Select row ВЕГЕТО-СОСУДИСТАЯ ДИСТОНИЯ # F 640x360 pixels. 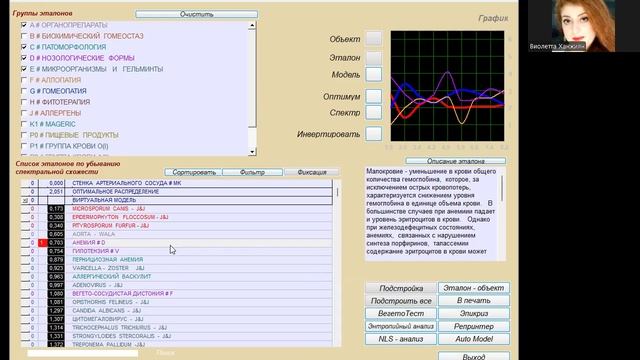point(177,293)
